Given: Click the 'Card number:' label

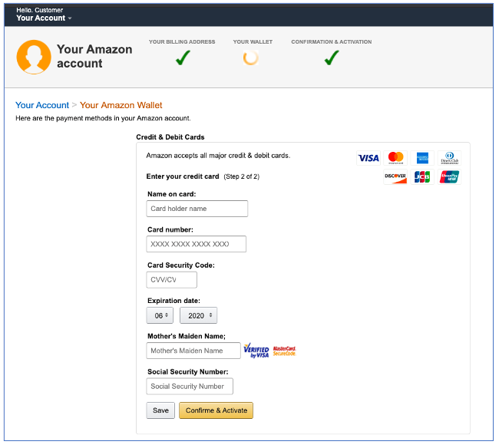Looking at the screenshot, I should pyautogui.click(x=170, y=229).
